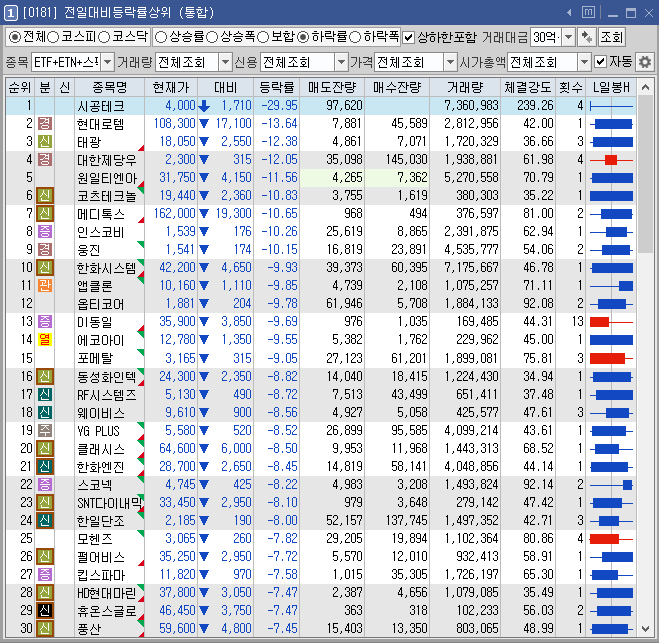Click the red candle bar for 대한제당우
This screenshot has width=659, height=643.
point(611,160)
